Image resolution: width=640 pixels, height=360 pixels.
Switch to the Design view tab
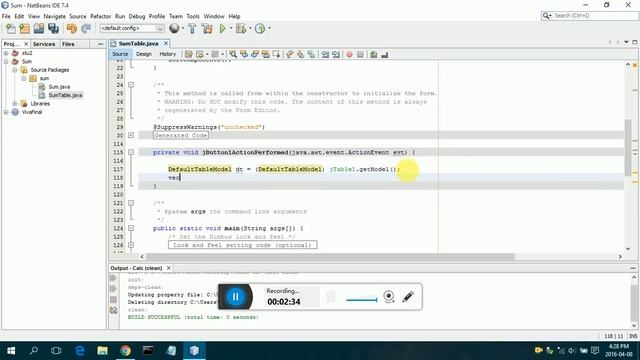[144, 54]
